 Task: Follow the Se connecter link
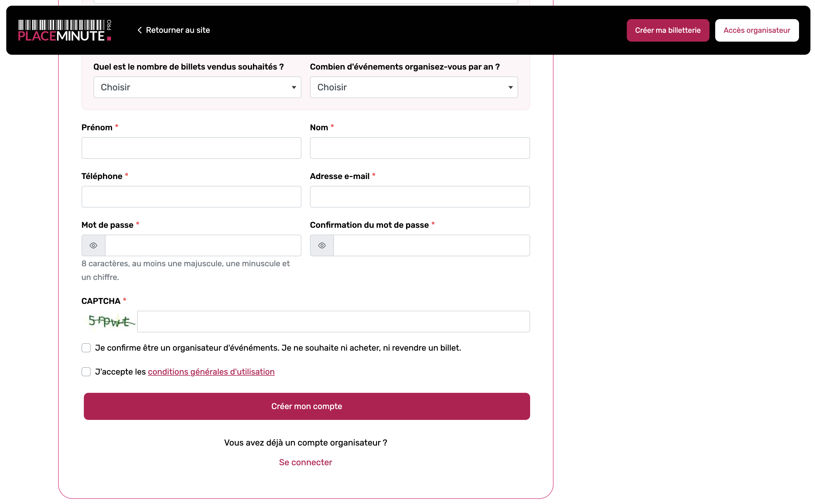click(305, 462)
